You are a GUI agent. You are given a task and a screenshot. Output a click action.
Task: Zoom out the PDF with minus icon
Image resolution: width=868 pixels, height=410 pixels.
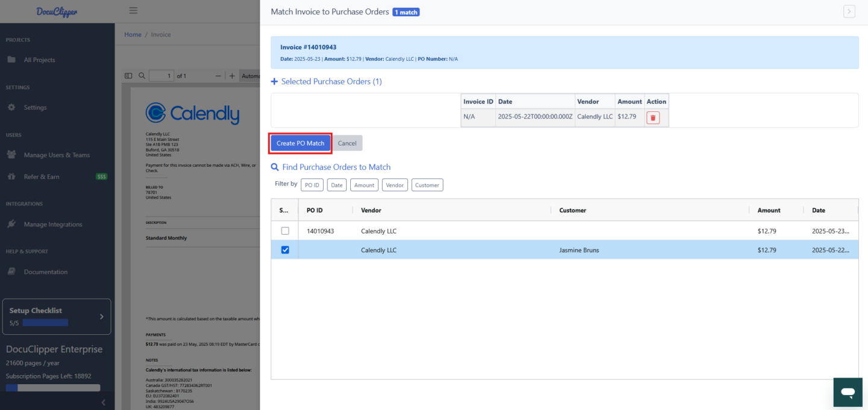pos(218,76)
